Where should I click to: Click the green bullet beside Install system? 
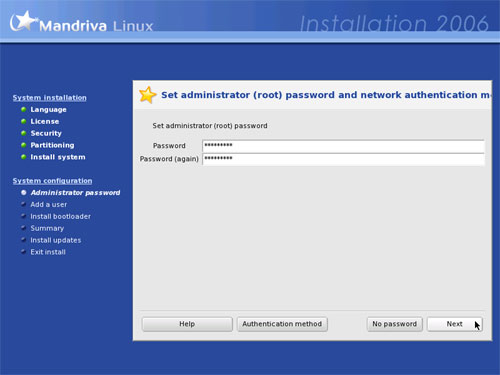23,157
